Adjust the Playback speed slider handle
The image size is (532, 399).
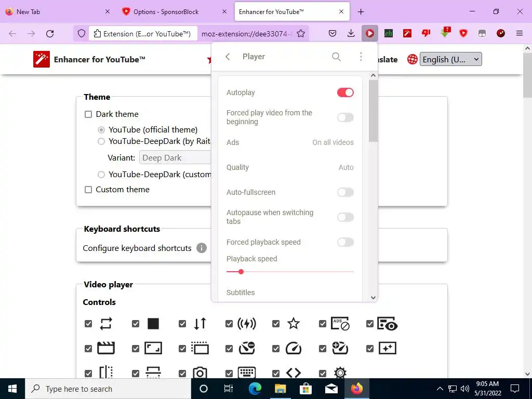pyautogui.click(x=241, y=272)
